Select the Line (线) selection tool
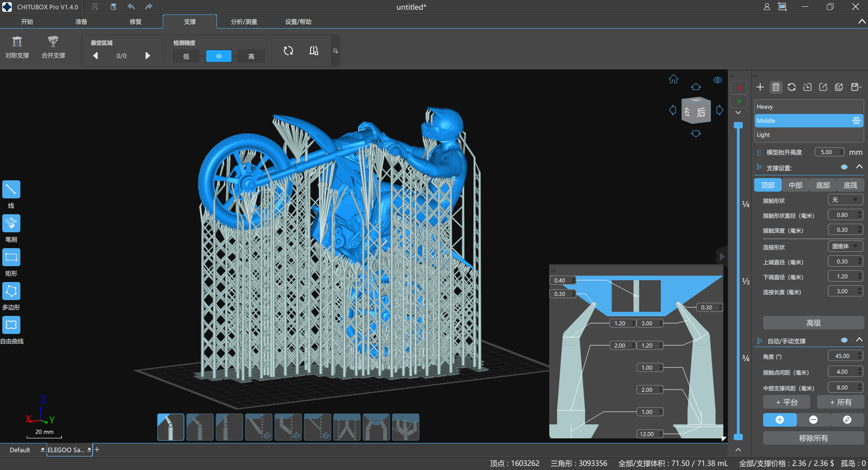868x470 pixels. (11, 189)
